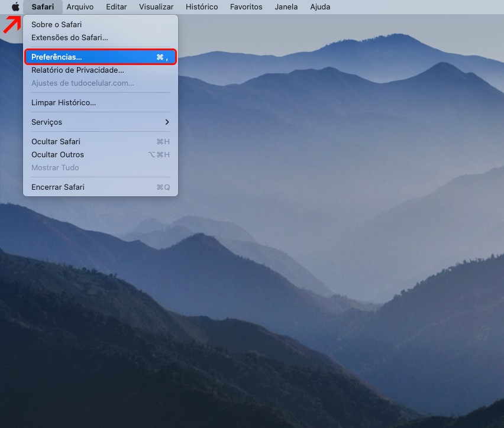The height and width of the screenshot is (428, 504).
Task: Open the Favoritos menu
Action: [x=246, y=7]
